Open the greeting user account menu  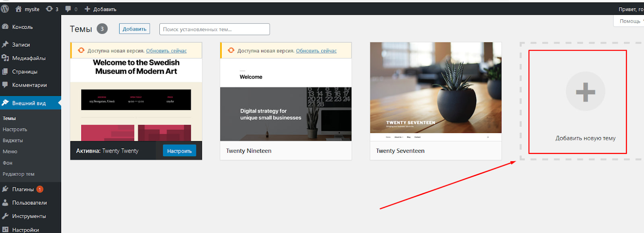tap(631, 9)
